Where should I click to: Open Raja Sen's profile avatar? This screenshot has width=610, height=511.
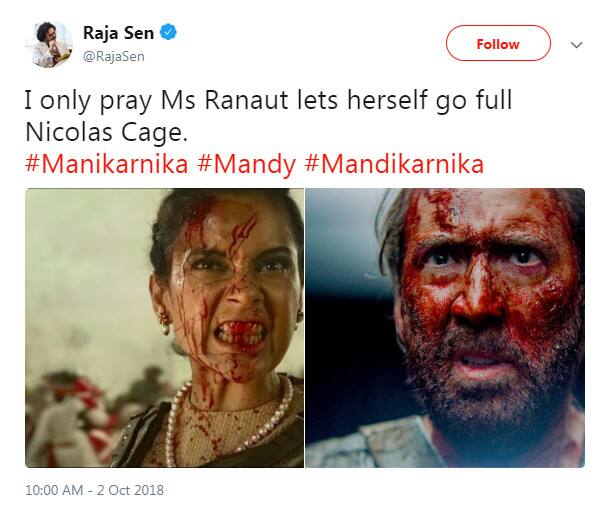coord(49,44)
